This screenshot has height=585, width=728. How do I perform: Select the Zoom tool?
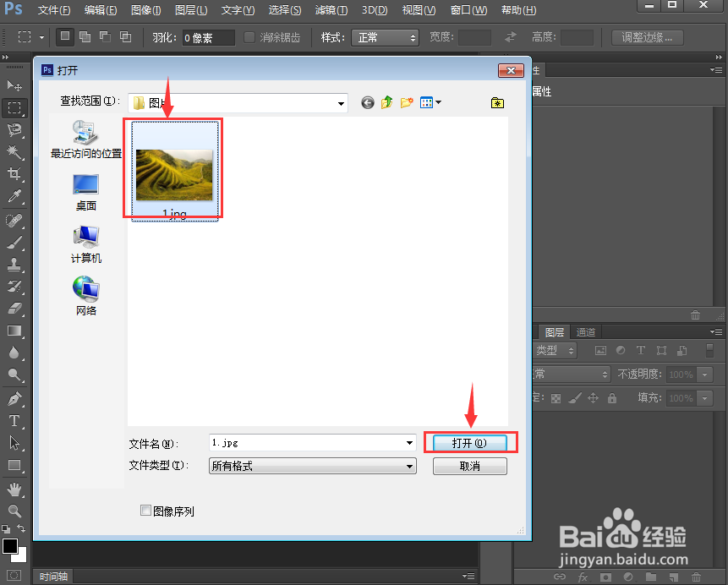[x=14, y=511]
